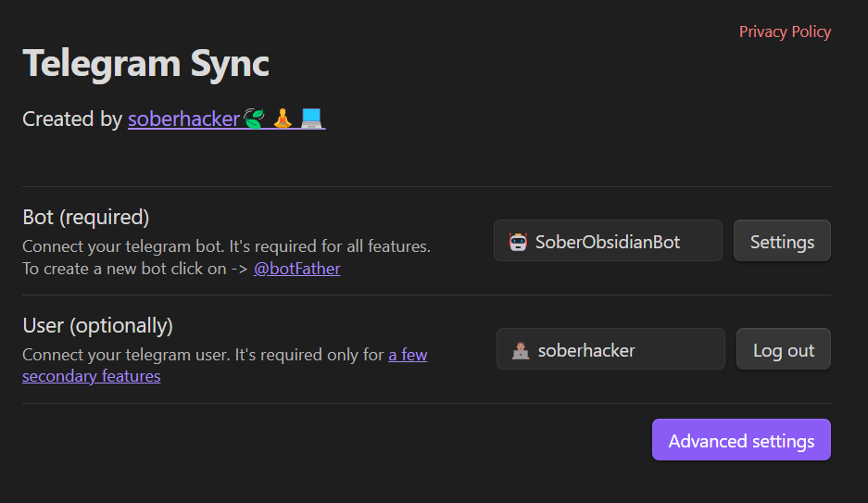
Task: Select the SoberObsidianBot name field
Action: tap(615, 242)
